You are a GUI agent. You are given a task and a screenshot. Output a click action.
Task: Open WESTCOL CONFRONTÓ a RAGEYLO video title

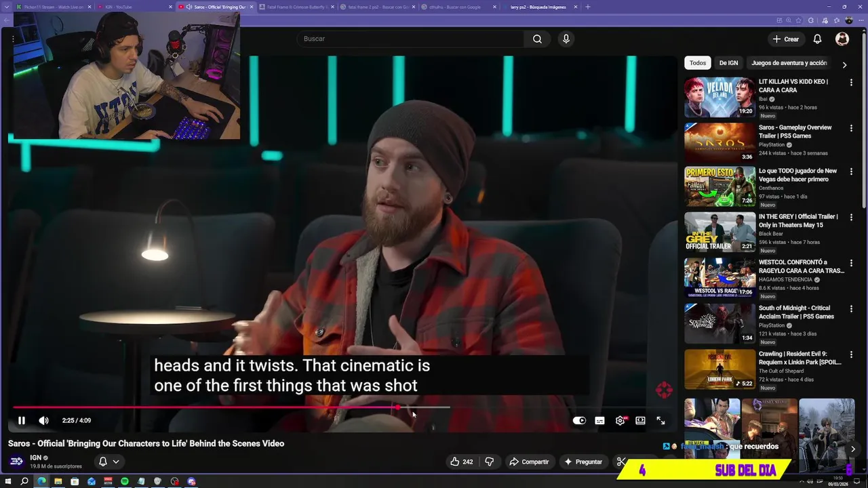801,266
